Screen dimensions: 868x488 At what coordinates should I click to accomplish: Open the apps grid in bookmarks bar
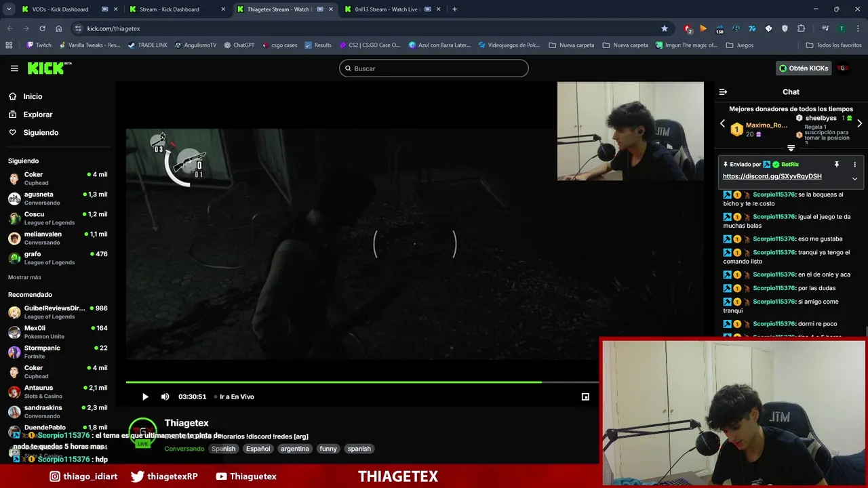(x=9, y=45)
